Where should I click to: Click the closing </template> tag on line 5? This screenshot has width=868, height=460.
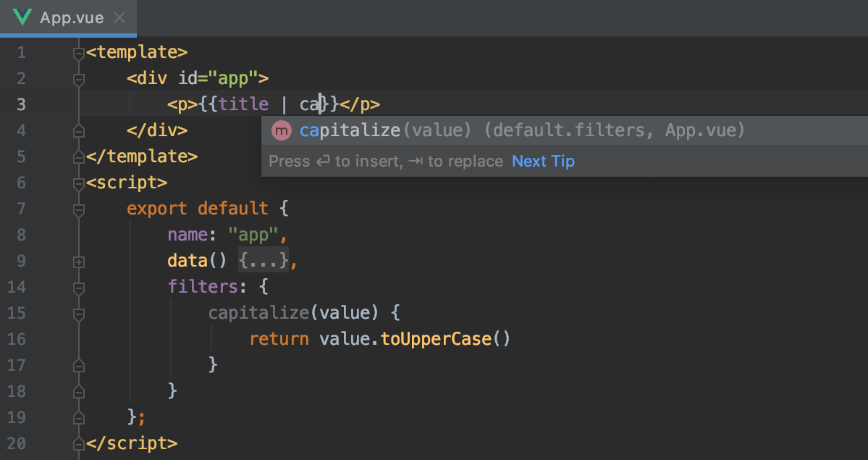coord(142,156)
